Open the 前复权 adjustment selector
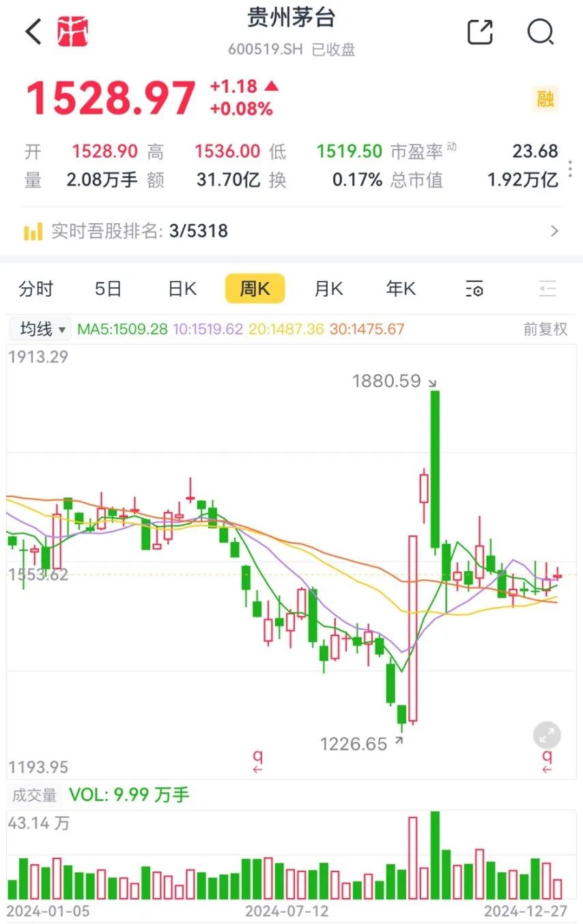The image size is (583, 924). click(x=545, y=330)
